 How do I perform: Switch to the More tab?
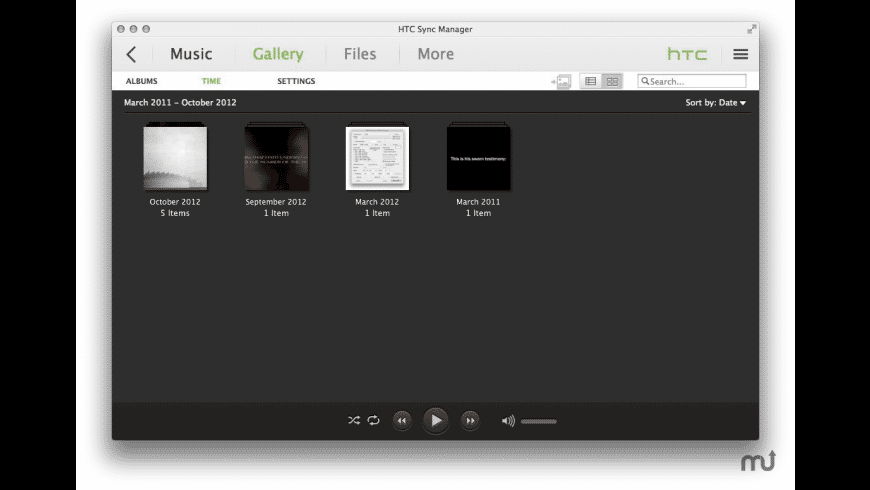point(436,54)
